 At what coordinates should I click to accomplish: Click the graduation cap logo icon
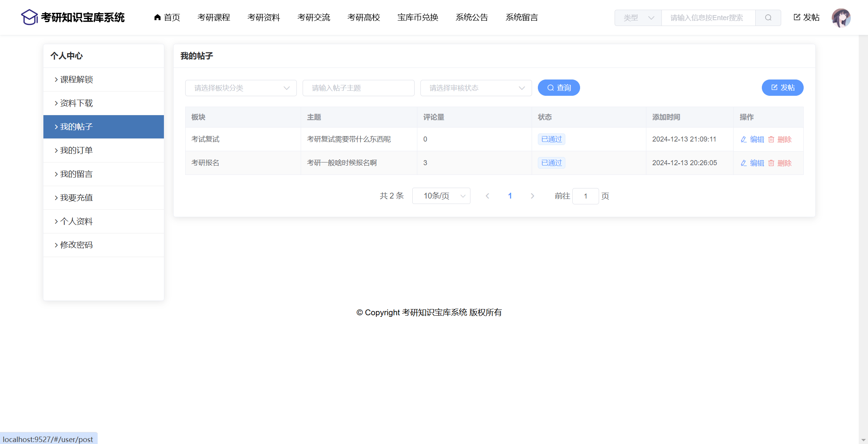29,17
